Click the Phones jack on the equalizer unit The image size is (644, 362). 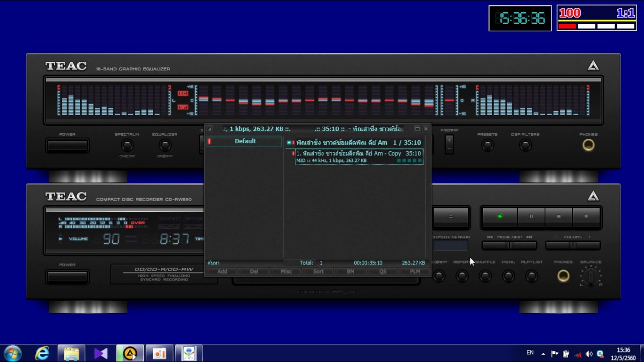[588, 145]
